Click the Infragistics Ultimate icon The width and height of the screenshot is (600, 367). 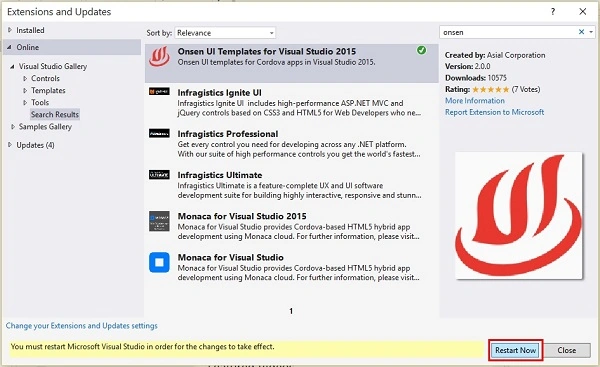tap(159, 175)
